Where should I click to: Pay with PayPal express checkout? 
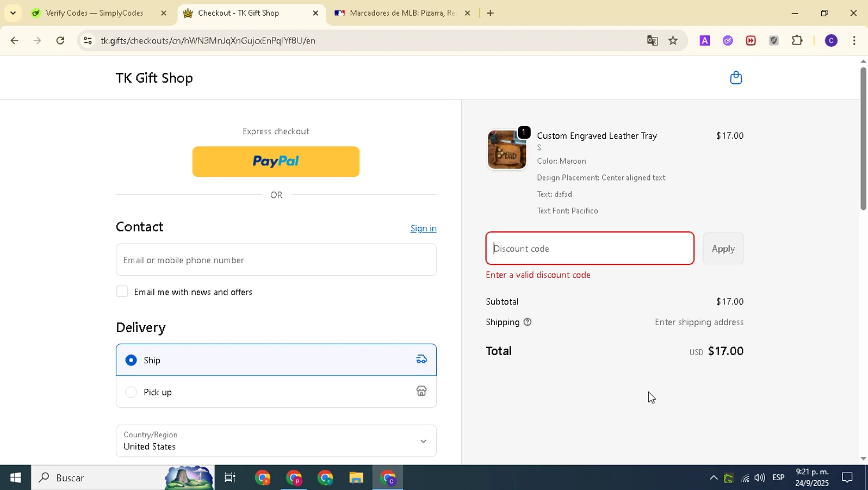[276, 161]
